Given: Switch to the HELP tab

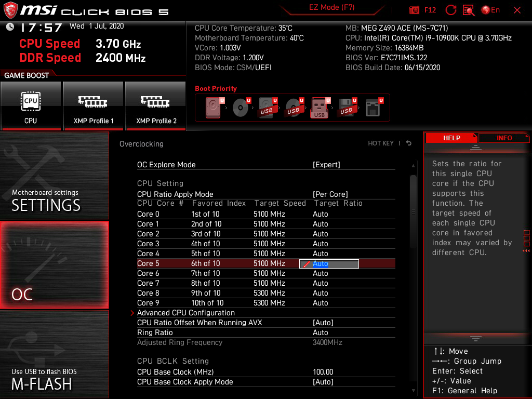Looking at the screenshot, I should pos(451,138).
